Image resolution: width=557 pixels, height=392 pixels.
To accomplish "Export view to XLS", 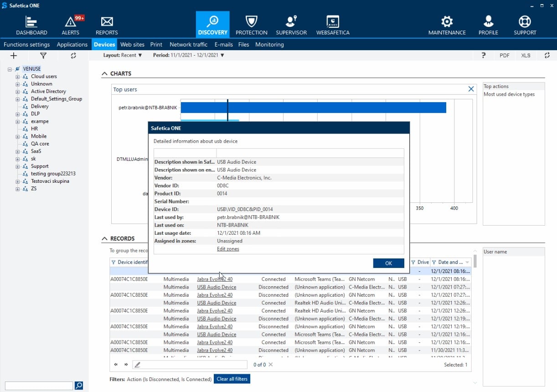I will coord(526,55).
